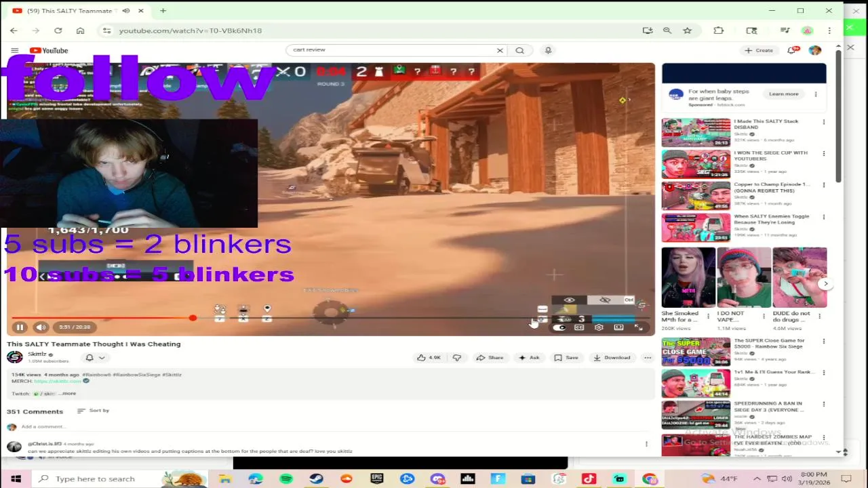Open the YouTube hamburger guide menu
The width and height of the screenshot is (868, 488).
coord(14,50)
